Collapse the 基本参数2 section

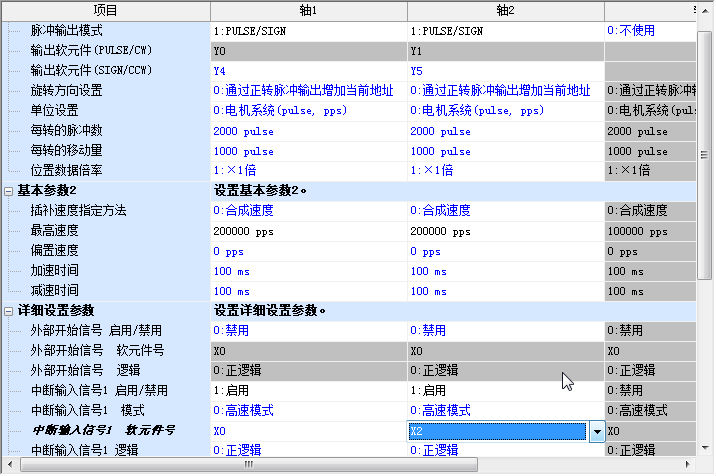[x=9, y=190]
